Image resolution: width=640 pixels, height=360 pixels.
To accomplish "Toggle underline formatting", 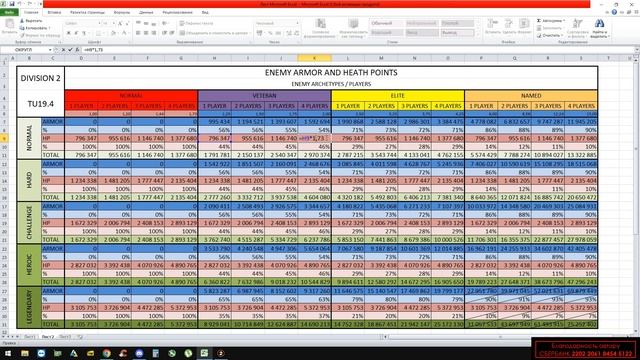I will click(x=84, y=33).
